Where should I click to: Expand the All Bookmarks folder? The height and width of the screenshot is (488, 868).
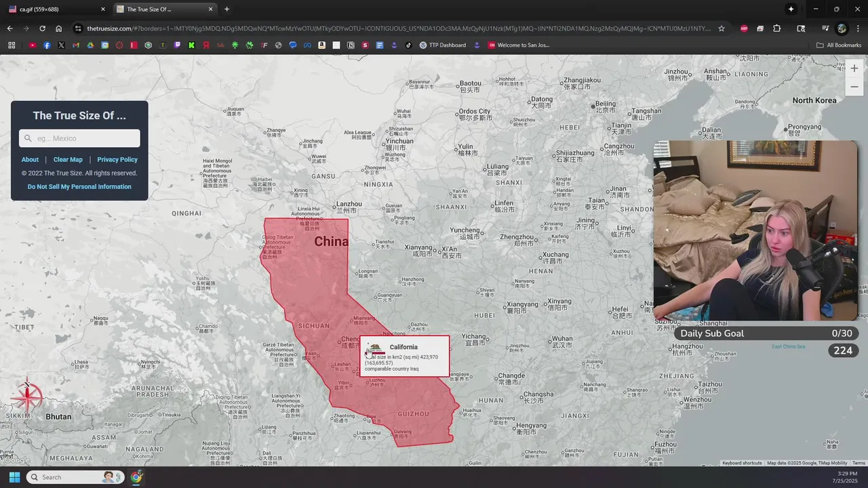pos(839,45)
